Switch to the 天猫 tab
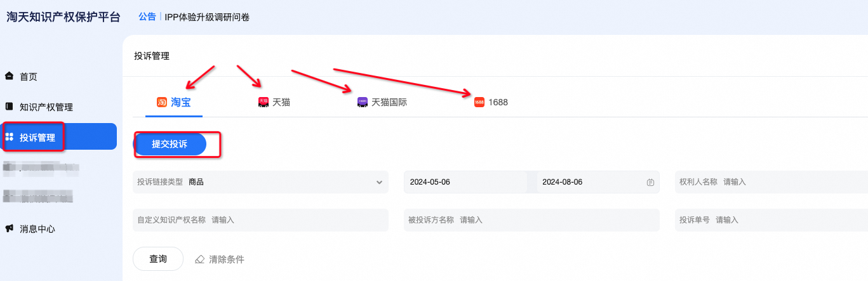 tap(274, 102)
